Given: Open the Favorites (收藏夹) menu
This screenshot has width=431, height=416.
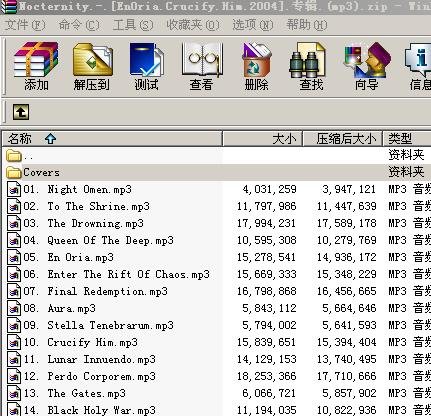Looking at the screenshot, I should [193, 25].
